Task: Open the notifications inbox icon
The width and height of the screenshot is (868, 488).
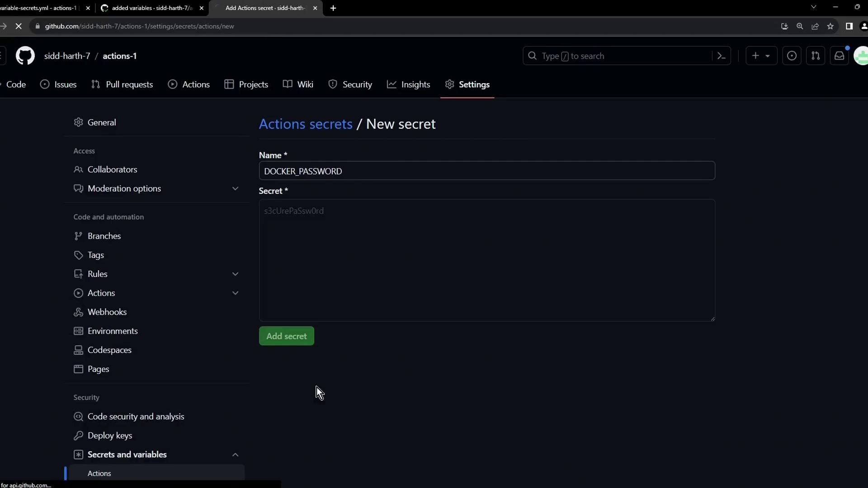Action: point(840,56)
